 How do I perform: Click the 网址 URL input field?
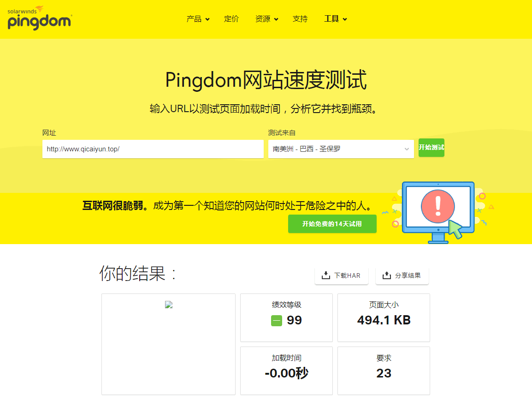[x=153, y=149]
